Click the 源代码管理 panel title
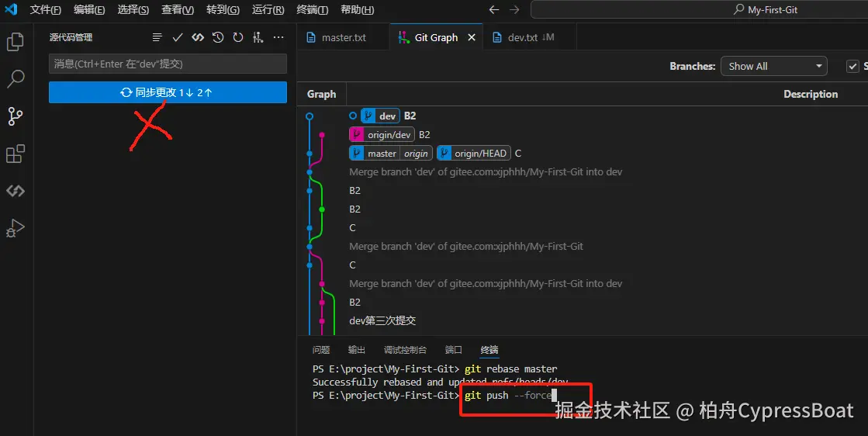Image resolution: width=868 pixels, height=436 pixels. (x=71, y=37)
